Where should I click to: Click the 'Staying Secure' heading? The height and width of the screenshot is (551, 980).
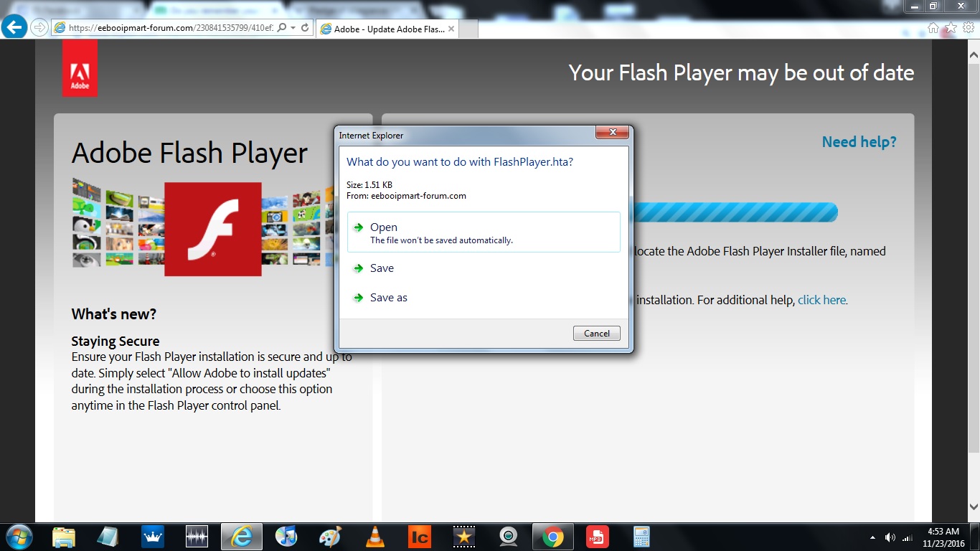pos(116,342)
